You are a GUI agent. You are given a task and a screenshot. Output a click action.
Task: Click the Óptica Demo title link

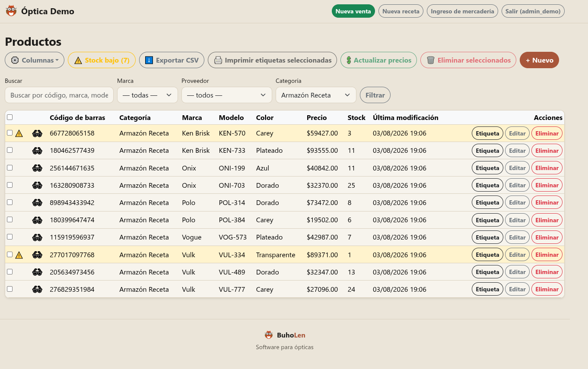tap(48, 11)
